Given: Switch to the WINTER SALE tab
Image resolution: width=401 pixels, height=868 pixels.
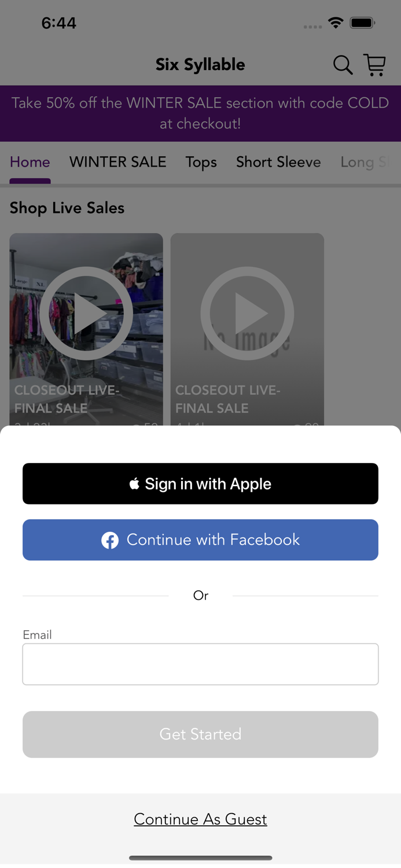Looking at the screenshot, I should coord(118,162).
